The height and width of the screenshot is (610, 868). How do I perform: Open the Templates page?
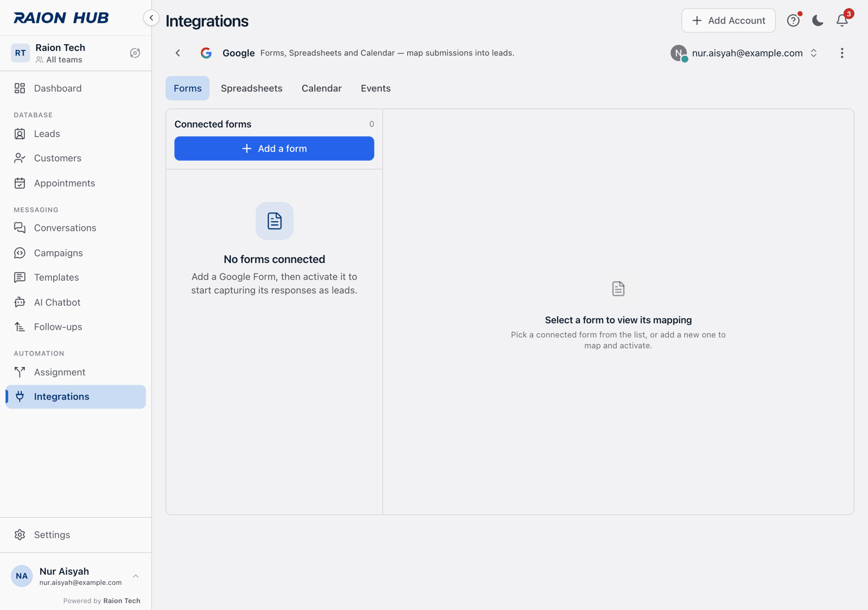[75, 278]
